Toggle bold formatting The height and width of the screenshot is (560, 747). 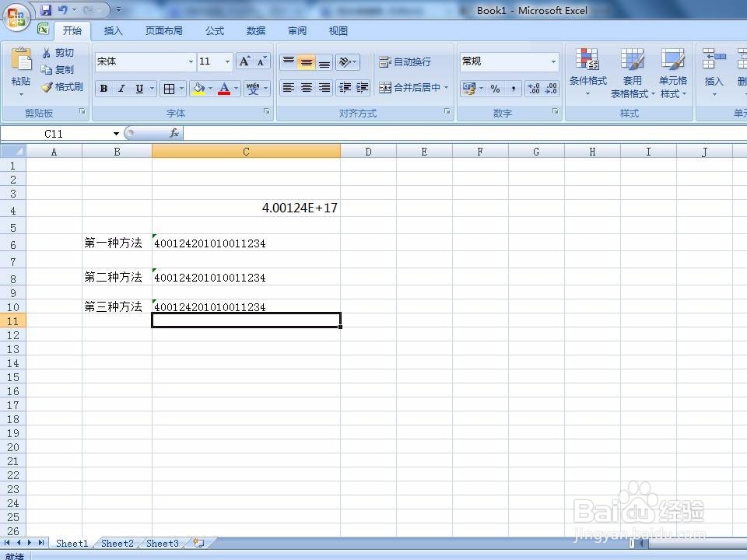coord(103,89)
